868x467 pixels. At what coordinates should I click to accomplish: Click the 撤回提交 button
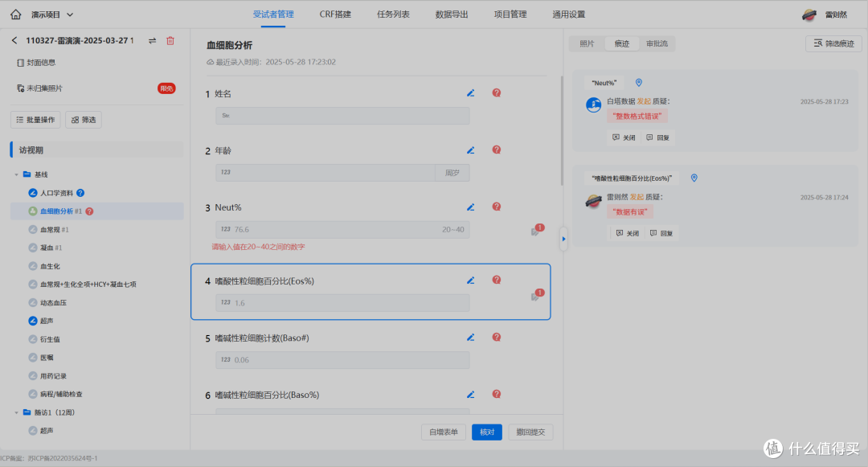[x=531, y=432]
